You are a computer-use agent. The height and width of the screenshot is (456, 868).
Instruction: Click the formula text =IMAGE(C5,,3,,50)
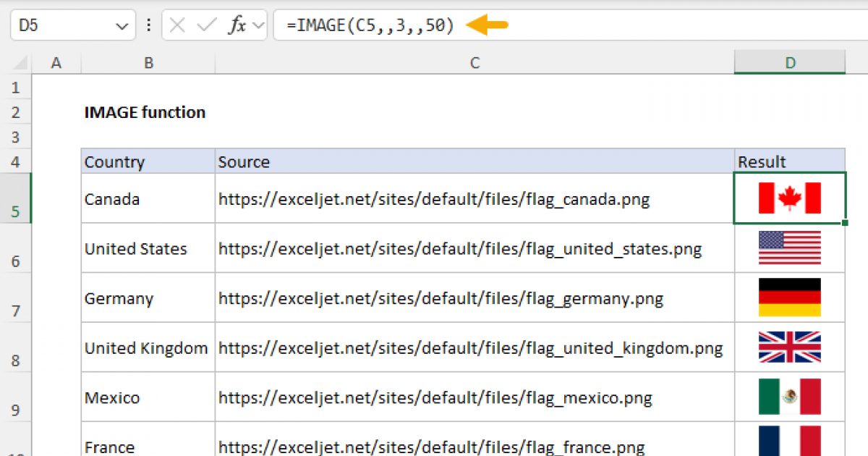click(370, 25)
